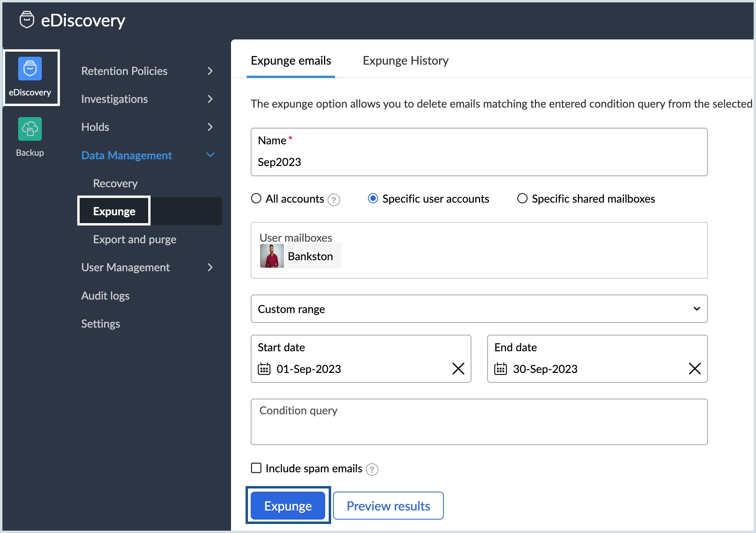The image size is (756, 533).
Task: Click help icon beside Include spam emails
Action: click(372, 470)
